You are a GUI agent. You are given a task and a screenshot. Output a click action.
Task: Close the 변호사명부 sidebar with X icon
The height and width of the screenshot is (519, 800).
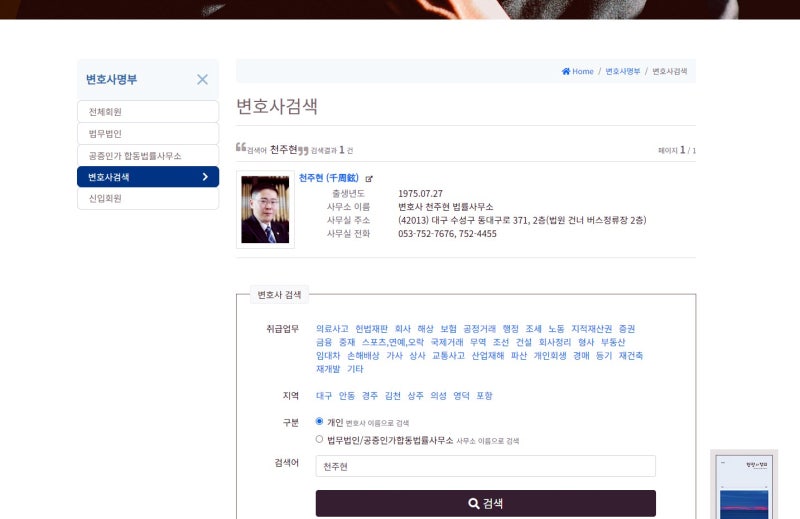pyautogui.click(x=203, y=79)
